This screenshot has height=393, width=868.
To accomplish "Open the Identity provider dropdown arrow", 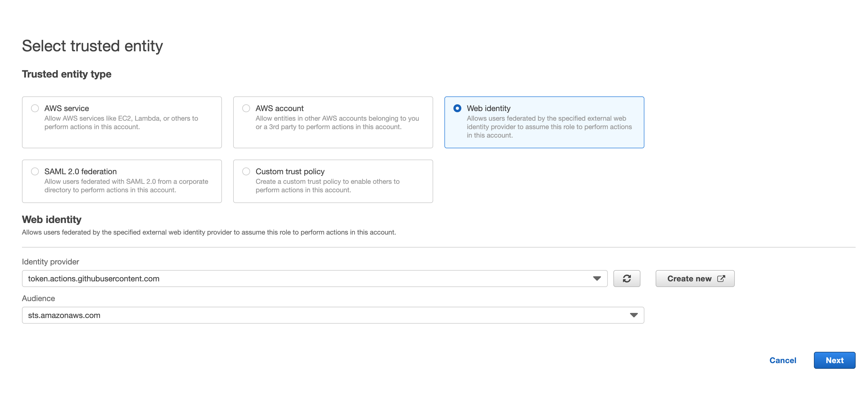I will click(597, 279).
